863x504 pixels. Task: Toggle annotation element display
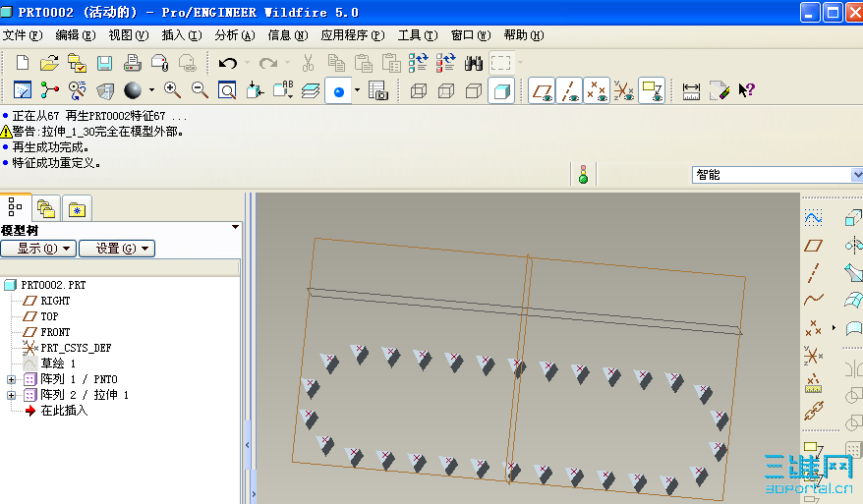(652, 90)
